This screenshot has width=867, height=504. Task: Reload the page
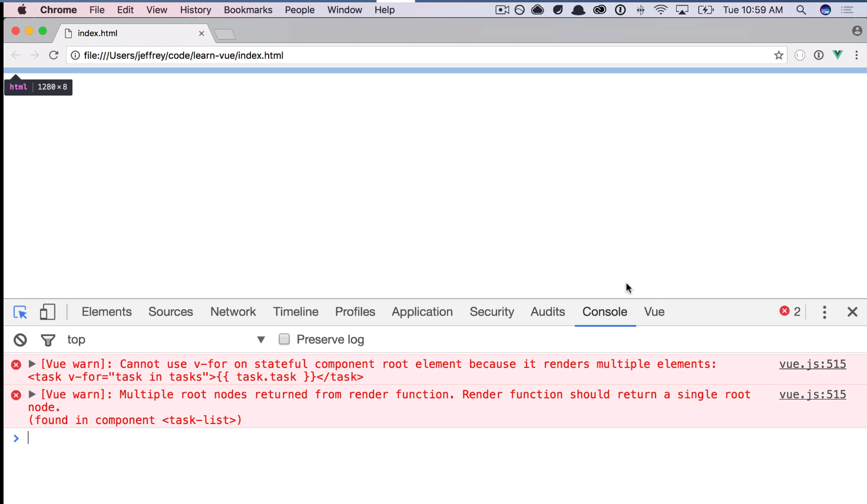coord(54,55)
